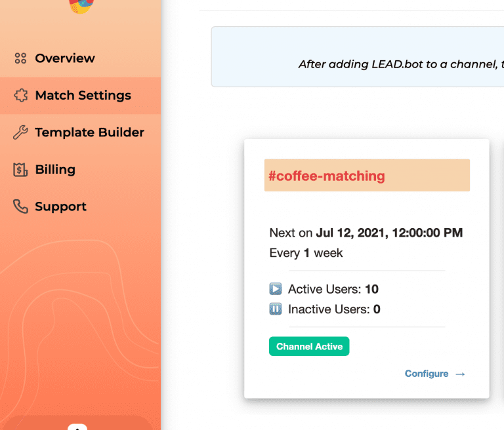504x430 pixels.
Task: Open the Configure link for coffee-matching
Action: (x=427, y=374)
